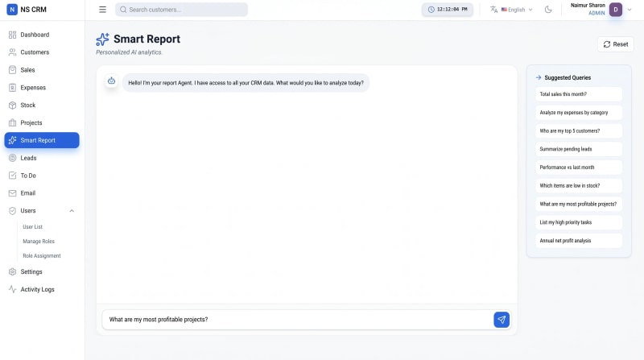Toggle the hamburger sidebar menu
The width and height of the screenshot is (644, 360).
(x=103, y=10)
